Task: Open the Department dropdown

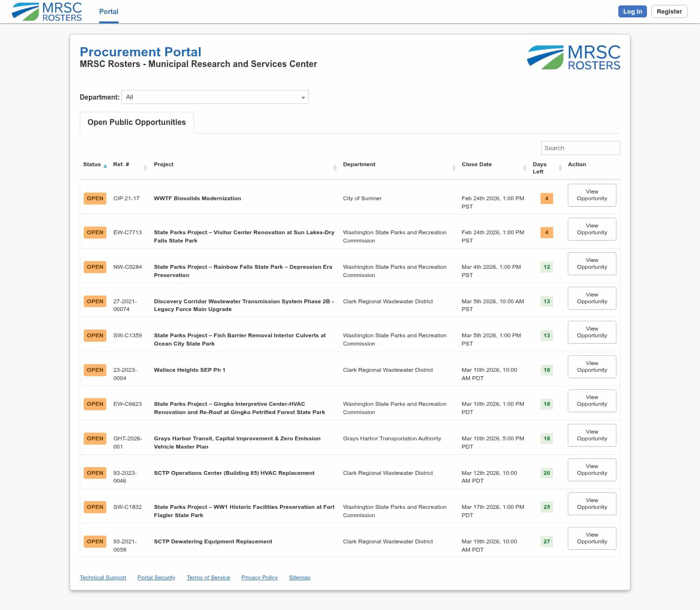Action: click(x=215, y=97)
